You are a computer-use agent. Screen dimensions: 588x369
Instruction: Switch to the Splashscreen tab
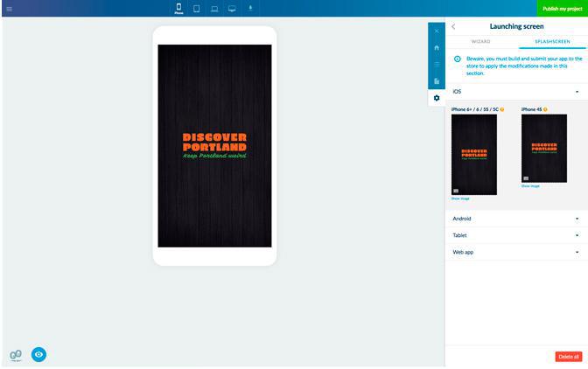pyautogui.click(x=552, y=42)
